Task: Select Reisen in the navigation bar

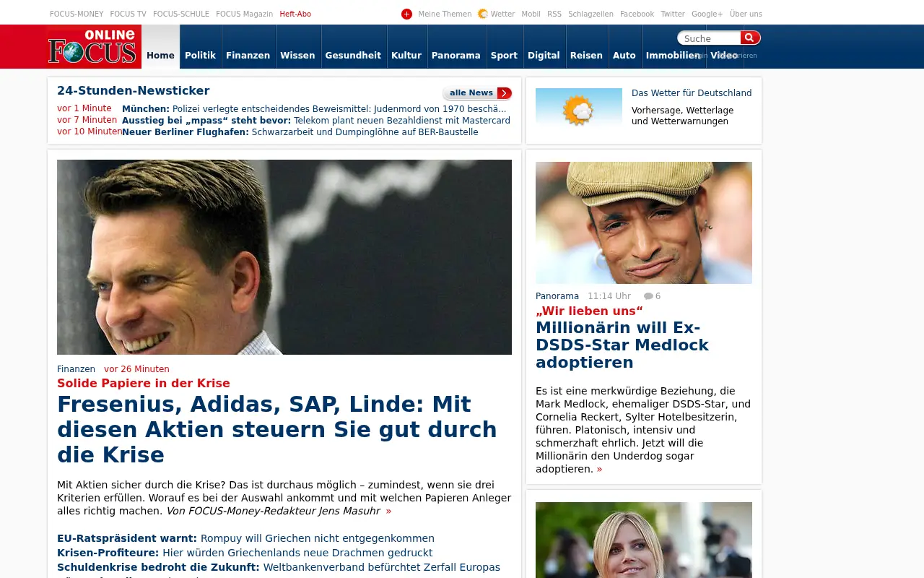Action: [x=586, y=56]
